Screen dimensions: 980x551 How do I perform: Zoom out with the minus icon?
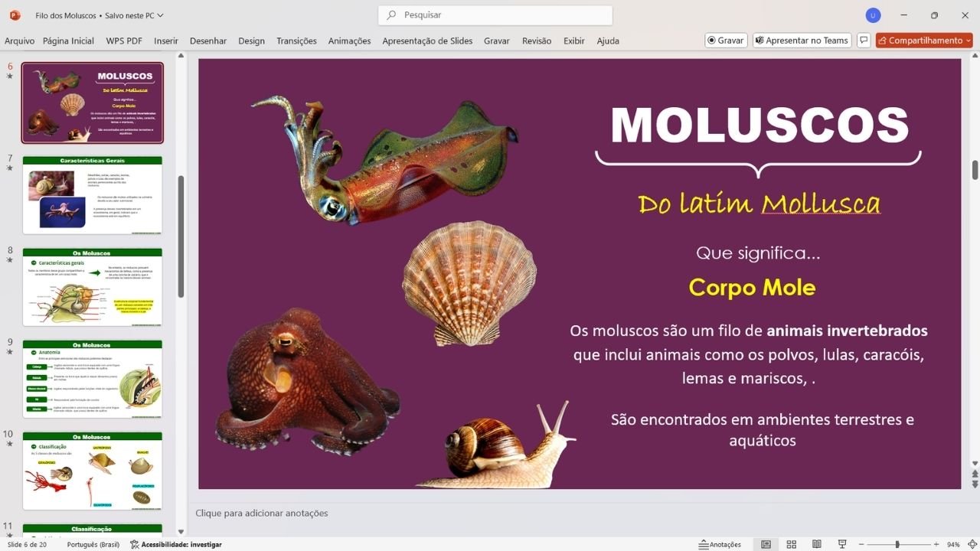[861, 544]
